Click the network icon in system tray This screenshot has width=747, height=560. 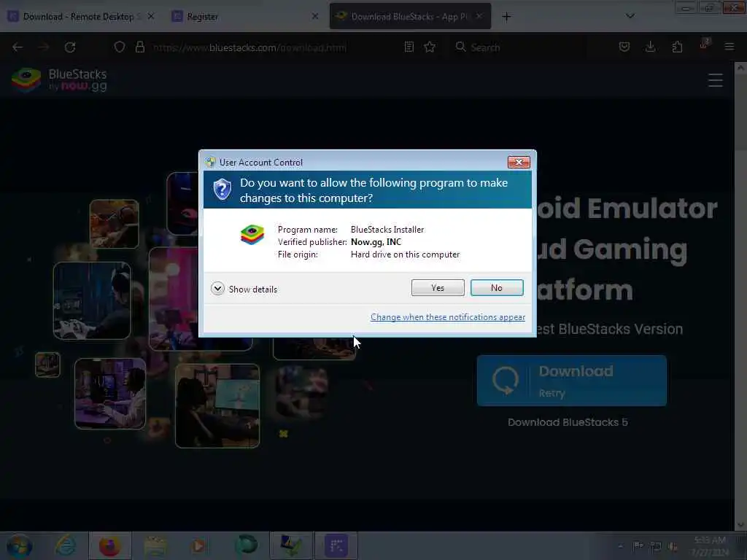click(x=656, y=547)
